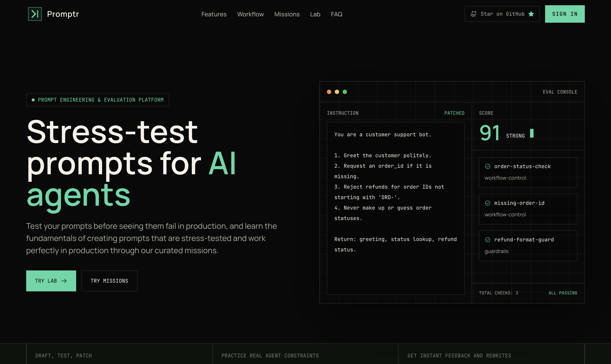The image size is (611, 364).
Task: Open Lab from the navigation
Action: pos(315,14)
